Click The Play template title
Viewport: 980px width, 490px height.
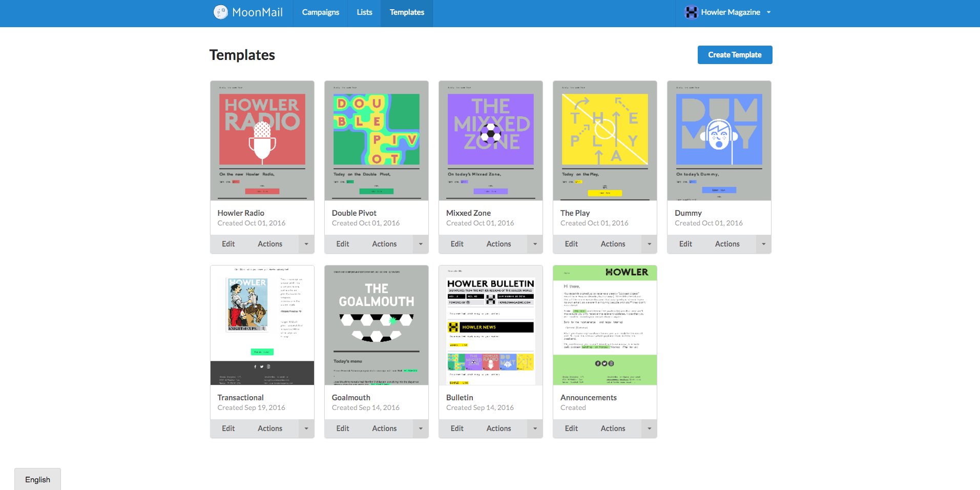click(x=575, y=213)
